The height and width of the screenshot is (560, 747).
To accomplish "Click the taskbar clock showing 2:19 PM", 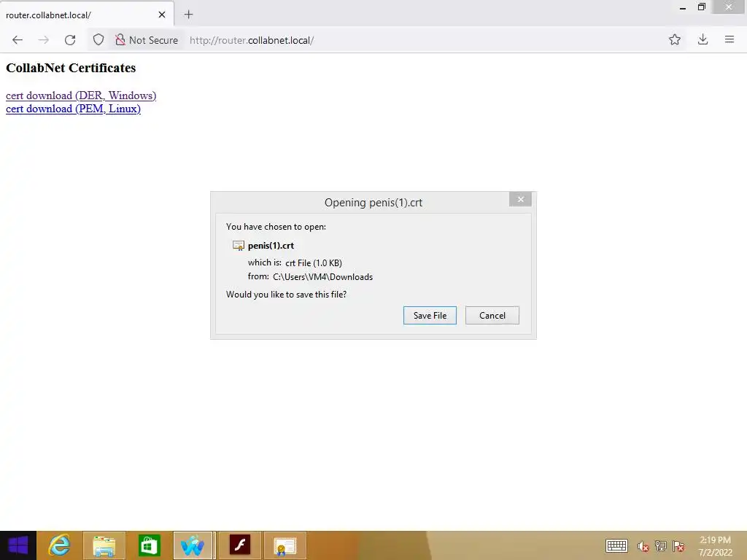I will (715, 546).
